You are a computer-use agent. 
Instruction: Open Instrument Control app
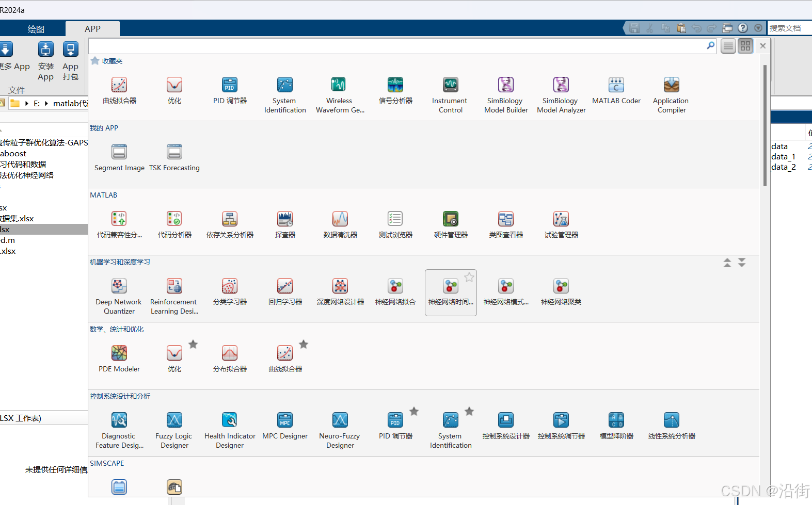point(450,95)
